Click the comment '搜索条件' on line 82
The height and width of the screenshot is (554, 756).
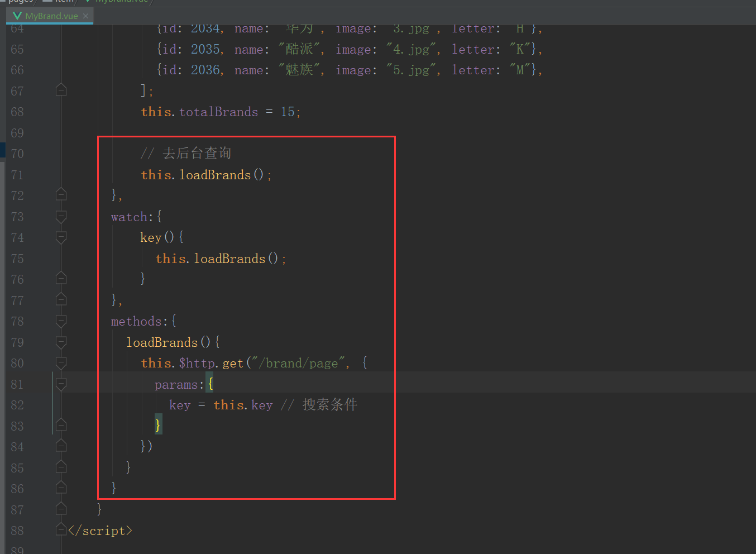coord(330,404)
